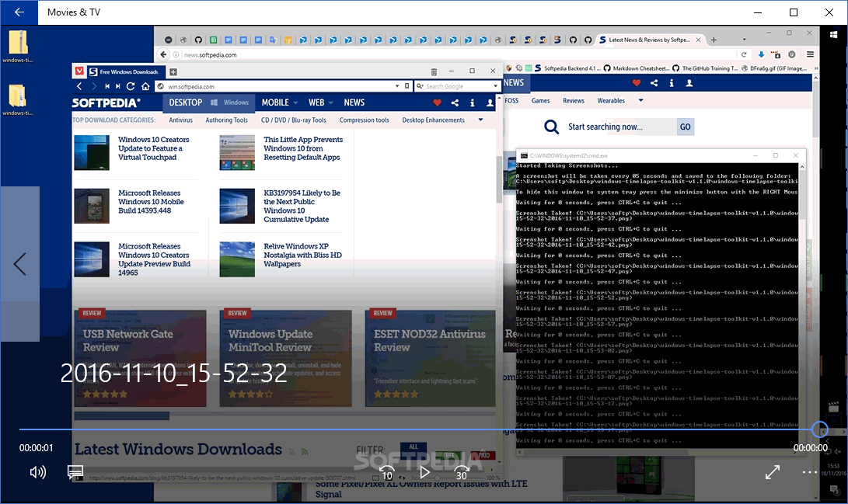Open the MOBILE menu on Softpedia
Image resolution: width=848 pixels, height=504 pixels.
(x=280, y=103)
